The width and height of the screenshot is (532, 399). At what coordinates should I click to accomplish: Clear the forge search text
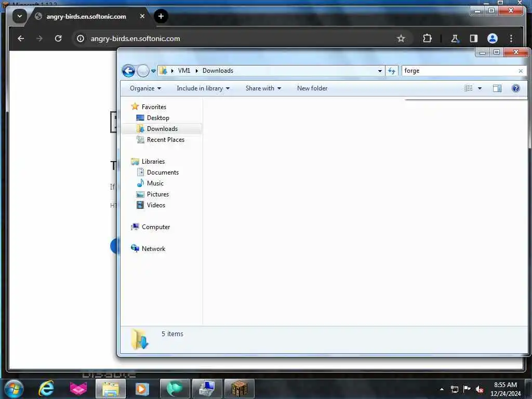(521, 71)
